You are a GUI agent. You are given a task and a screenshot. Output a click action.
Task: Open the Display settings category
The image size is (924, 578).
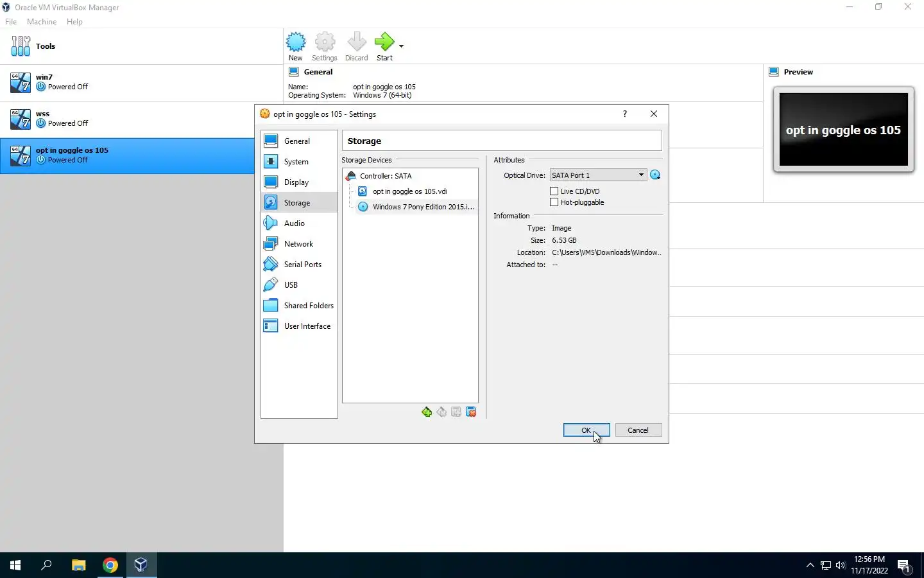coord(299,182)
